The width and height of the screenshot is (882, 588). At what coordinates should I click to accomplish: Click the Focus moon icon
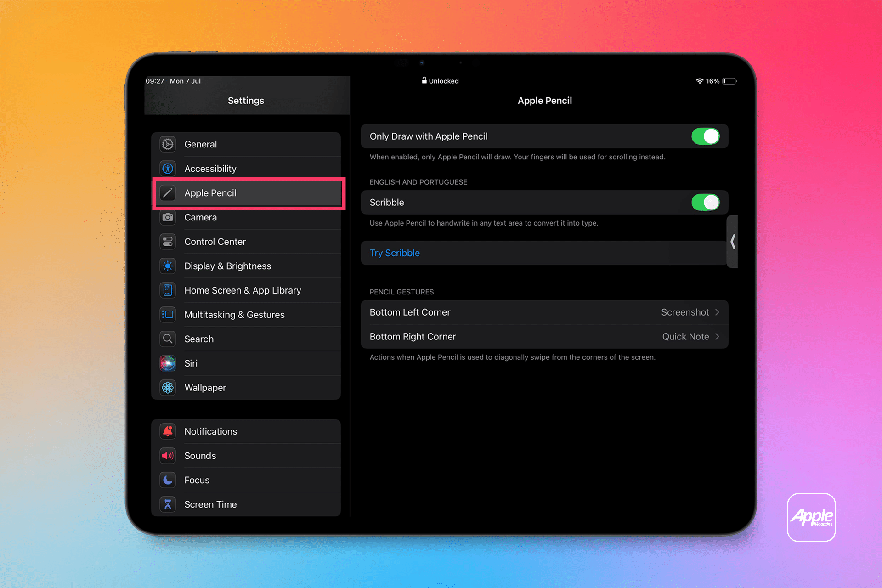click(x=168, y=480)
